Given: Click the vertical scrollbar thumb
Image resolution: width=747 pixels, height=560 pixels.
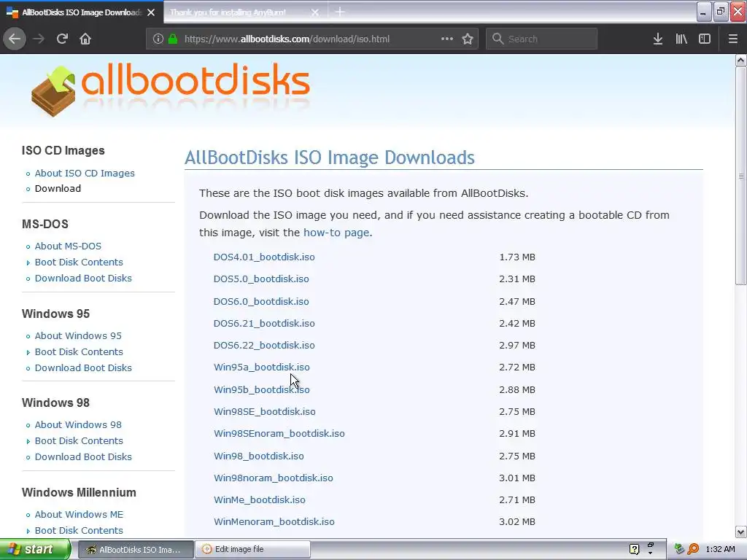Looking at the screenshot, I should pyautogui.click(x=740, y=176).
